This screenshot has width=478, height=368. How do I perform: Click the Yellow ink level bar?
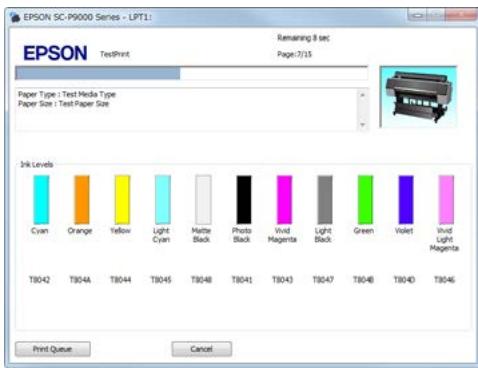point(122,200)
